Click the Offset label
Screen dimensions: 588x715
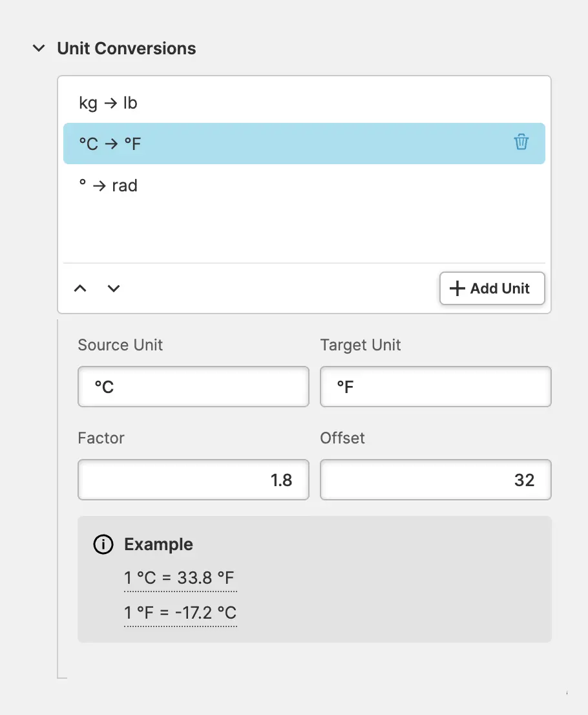(x=342, y=438)
